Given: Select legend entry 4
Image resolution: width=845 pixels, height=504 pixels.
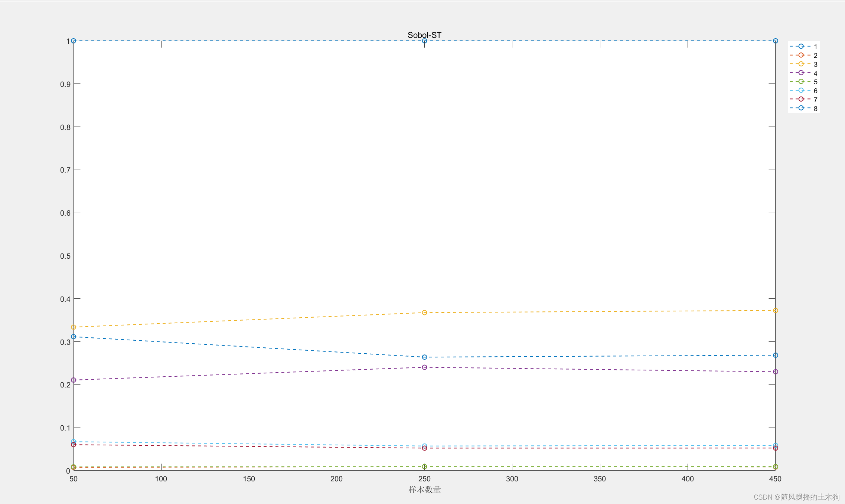Looking at the screenshot, I should (x=803, y=73).
